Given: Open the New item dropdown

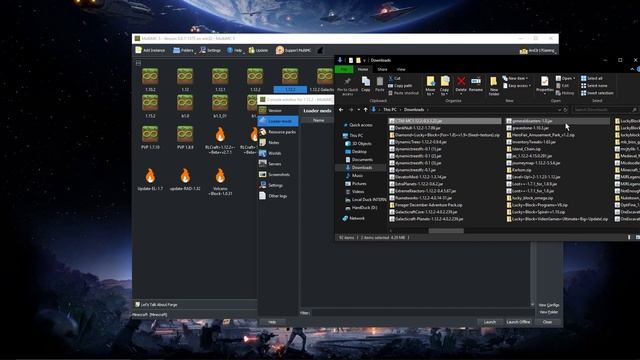Looking at the screenshot, I should tap(515, 78).
